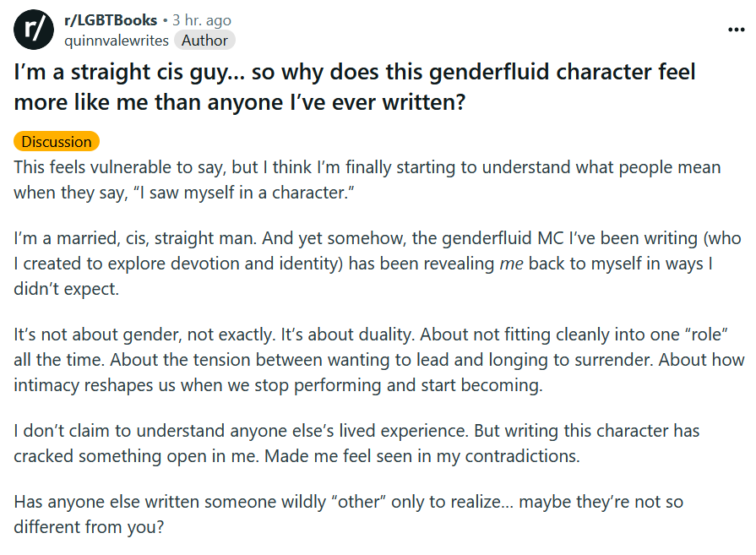Click the word genderfluid in the title
Viewport: 756px width, 555px height.
click(x=489, y=72)
